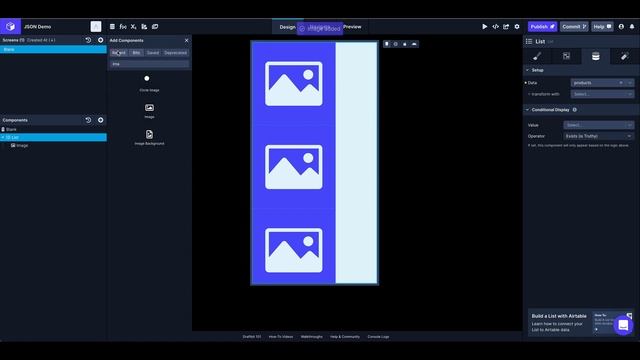640x360 pixels.
Task: Add the Circle Image component
Action: click(x=149, y=83)
